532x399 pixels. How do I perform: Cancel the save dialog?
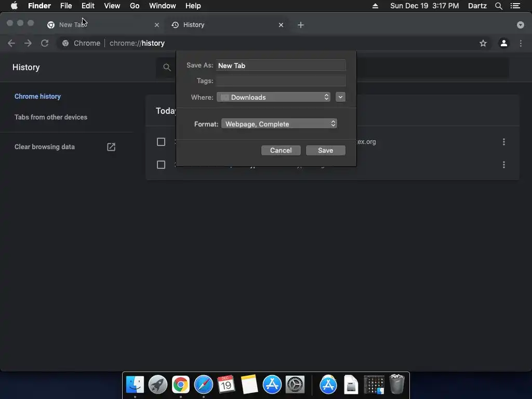281,150
